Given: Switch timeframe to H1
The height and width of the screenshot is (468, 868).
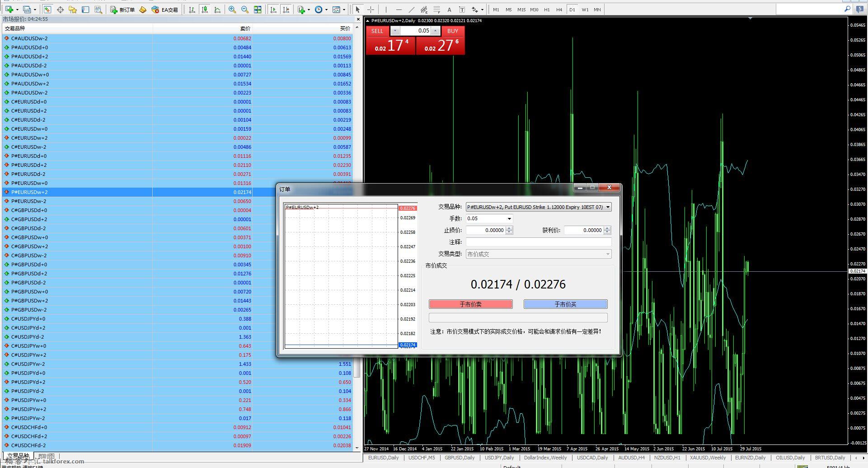Looking at the screenshot, I should click(x=547, y=9).
